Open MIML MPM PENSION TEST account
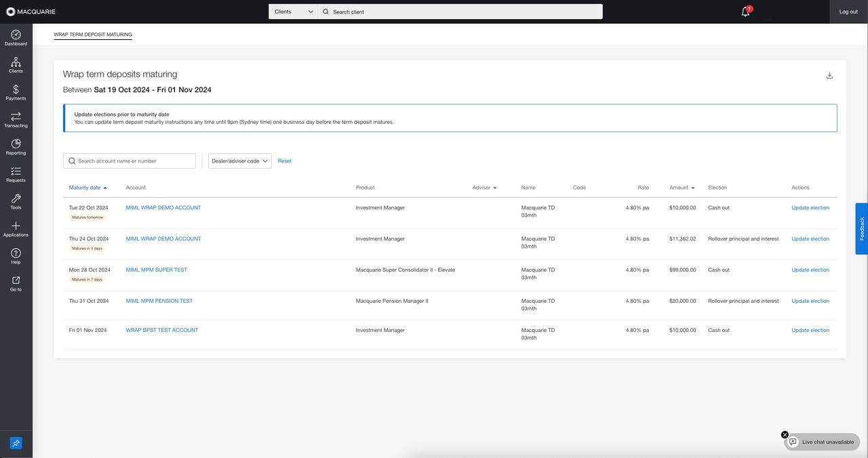This screenshot has height=458, width=868. point(159,301)
